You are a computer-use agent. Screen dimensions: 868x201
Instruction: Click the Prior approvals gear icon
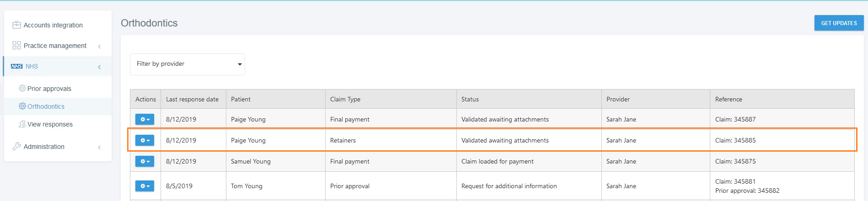22,88
